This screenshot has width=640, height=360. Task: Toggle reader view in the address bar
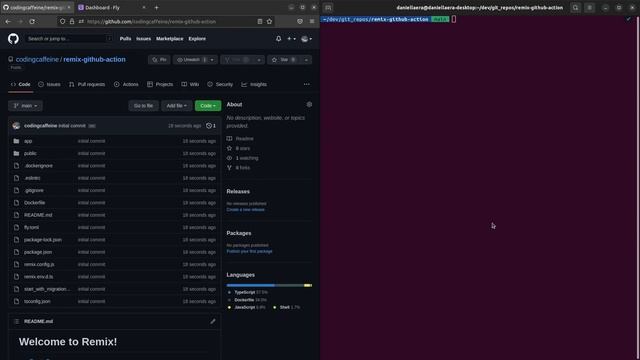pyautogui.click(x=260, y=21)
